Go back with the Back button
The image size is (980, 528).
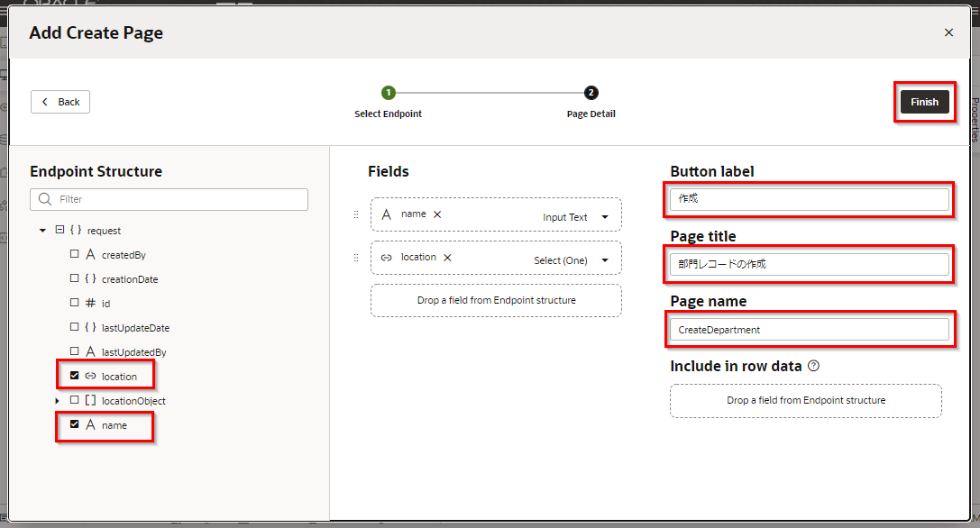[x=60, y=102]
